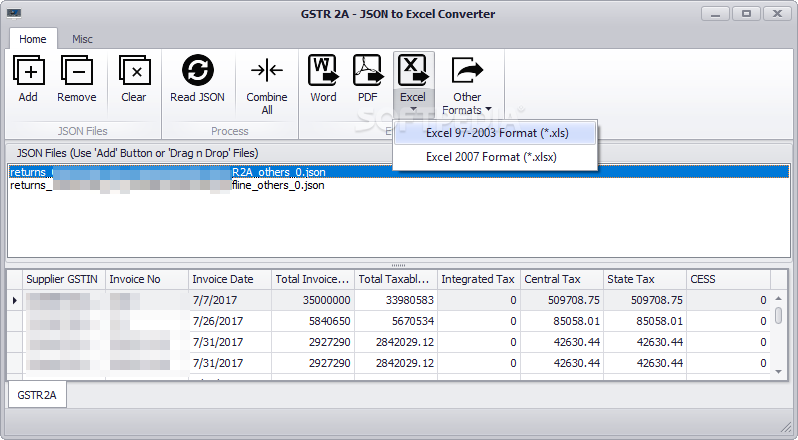798x440 pixels.
Task: Choose Excel 2007 Format (*.xlsx)
Action: coord(495,157)
